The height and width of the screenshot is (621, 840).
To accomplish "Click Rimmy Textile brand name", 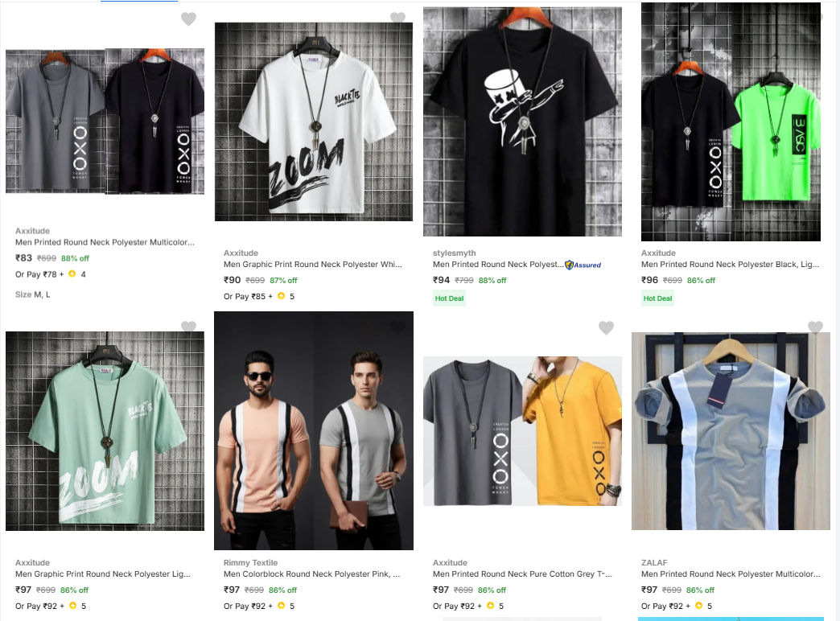I will (250, 563).
